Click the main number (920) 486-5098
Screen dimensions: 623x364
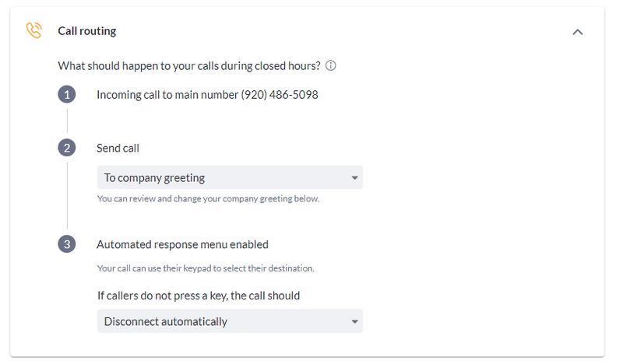(x=280, y=94)
